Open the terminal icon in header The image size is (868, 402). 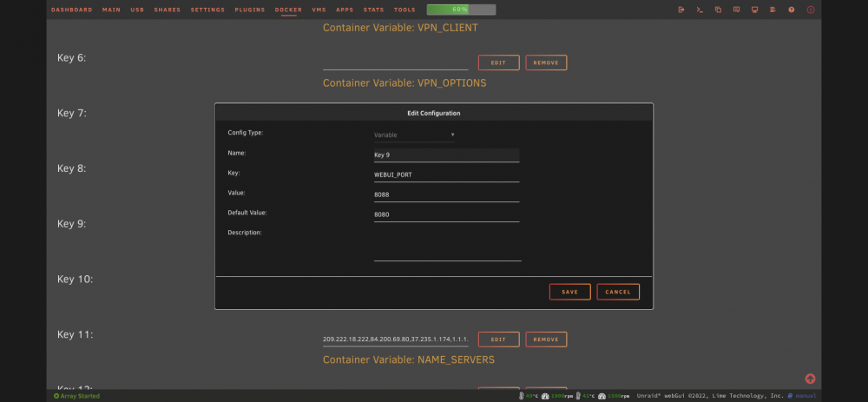(x=700, y=10)
